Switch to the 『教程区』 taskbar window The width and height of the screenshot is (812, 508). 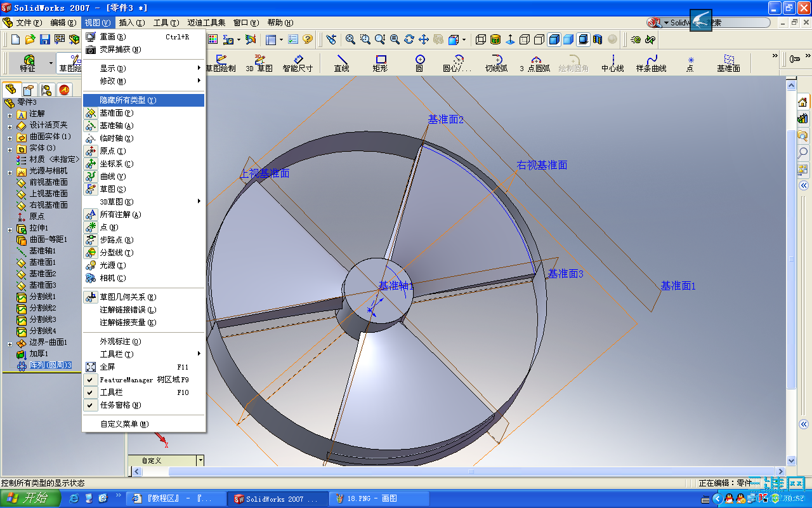pyautogui.click(x=176, y=498)
